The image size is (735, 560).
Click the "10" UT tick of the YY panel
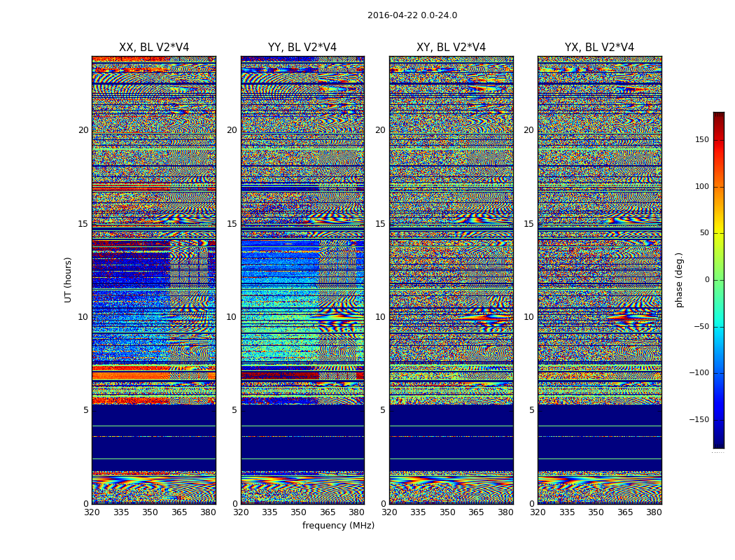tap(232, 317)
